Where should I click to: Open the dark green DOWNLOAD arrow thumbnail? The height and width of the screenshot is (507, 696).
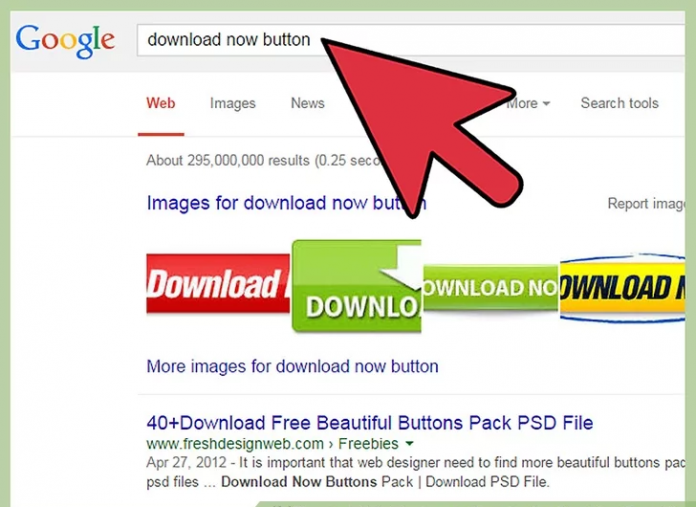click(356, 286)
